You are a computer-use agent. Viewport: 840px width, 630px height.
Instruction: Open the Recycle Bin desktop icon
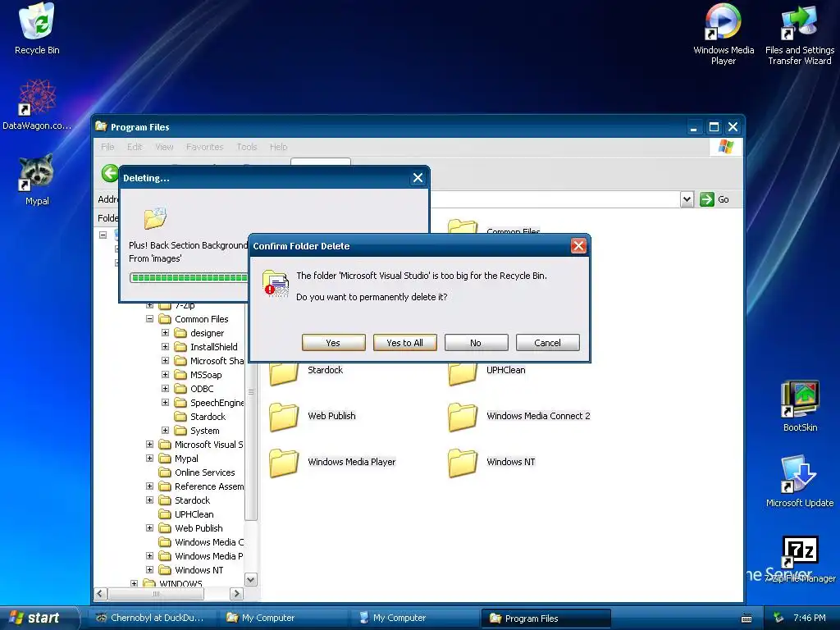pos(36,29)
